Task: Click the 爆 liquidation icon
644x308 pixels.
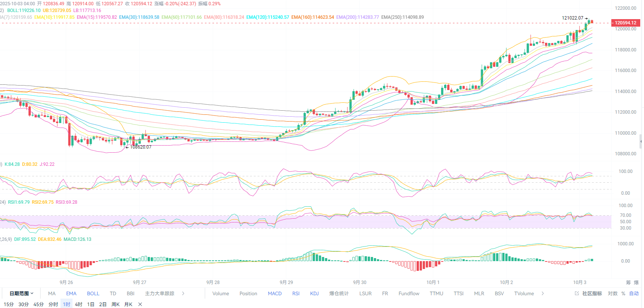Action: (636, 282)
